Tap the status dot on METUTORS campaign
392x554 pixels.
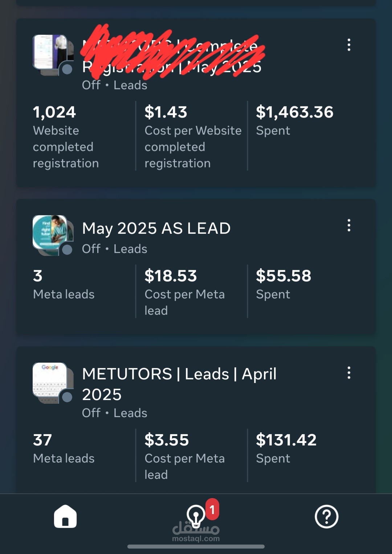point(67,397)
